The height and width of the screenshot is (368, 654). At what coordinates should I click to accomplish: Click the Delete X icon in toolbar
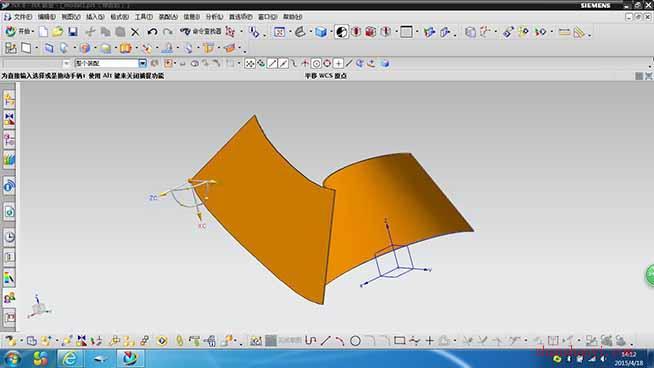(135, 32)
